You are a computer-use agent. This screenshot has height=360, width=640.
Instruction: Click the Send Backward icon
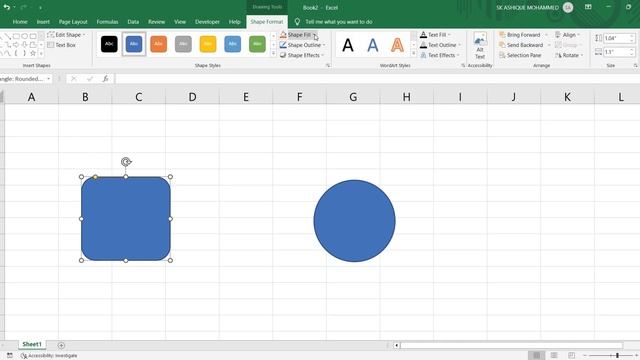pyautogui.click(x=502, y=45)
